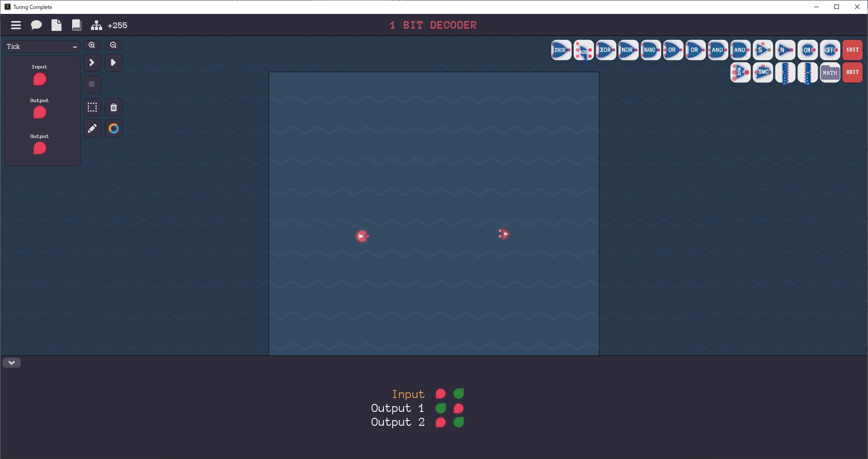Collapse the bottom truth table panel

[x=12, y=363]
